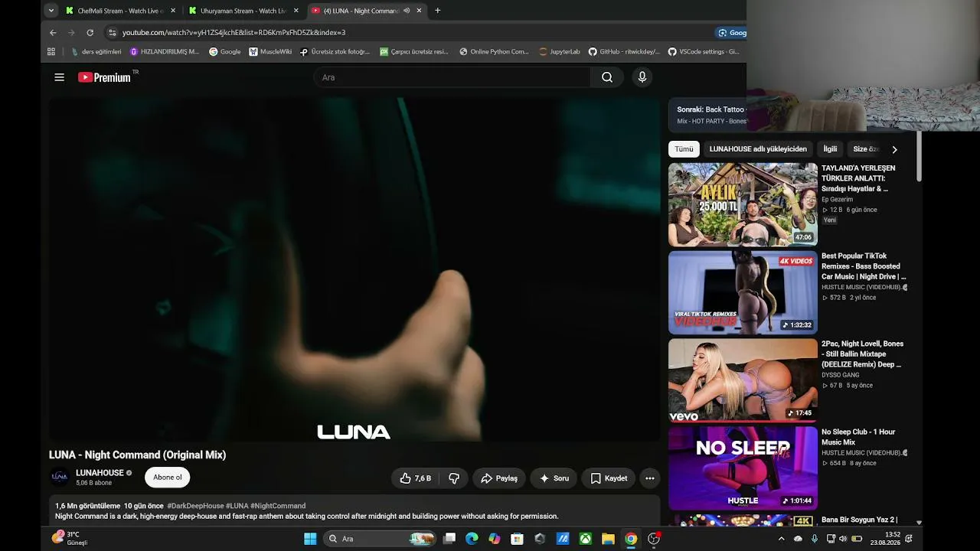Save the video with Kaydet
This screenshot has height=551, width=980.
pyautogui.click(x=609, y=478)
